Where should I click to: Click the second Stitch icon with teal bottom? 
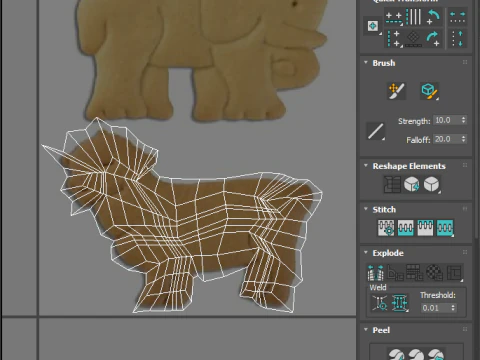pos(406,228)
